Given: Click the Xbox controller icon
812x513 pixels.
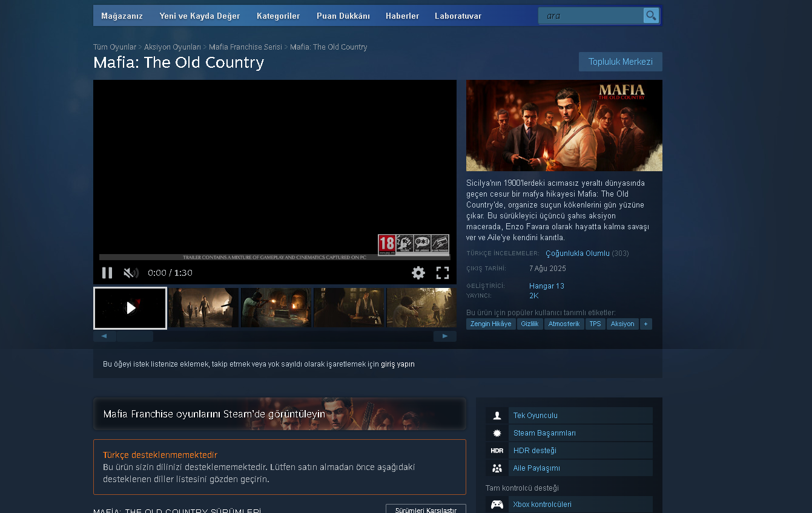Looking at the screenshot, I should click(497, 505).
